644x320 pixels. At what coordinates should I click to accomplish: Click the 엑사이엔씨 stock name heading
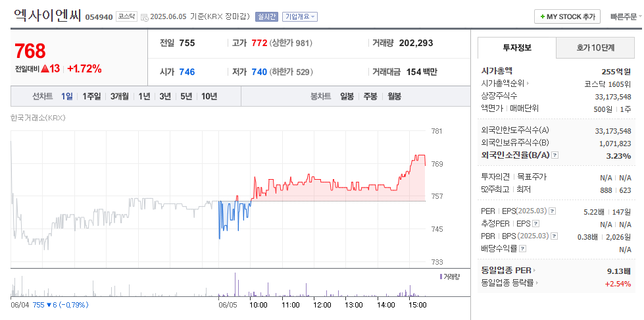tap(47, 15)
